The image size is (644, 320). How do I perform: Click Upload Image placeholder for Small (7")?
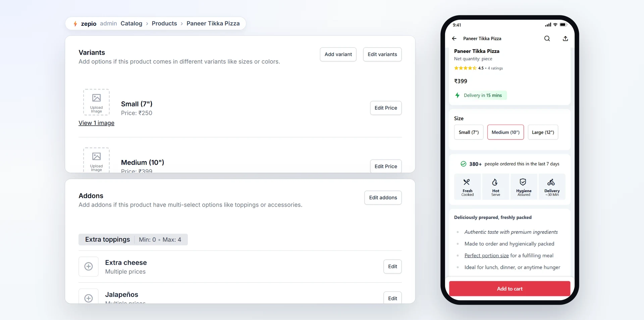coord(96,102)
